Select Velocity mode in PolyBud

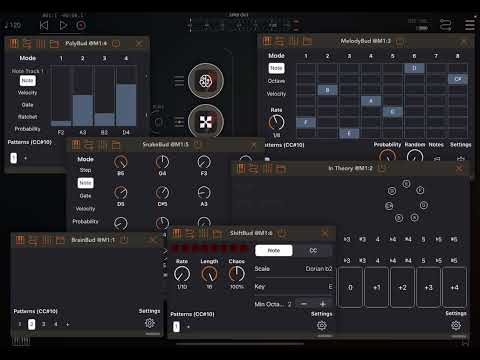tap(27, 93)
